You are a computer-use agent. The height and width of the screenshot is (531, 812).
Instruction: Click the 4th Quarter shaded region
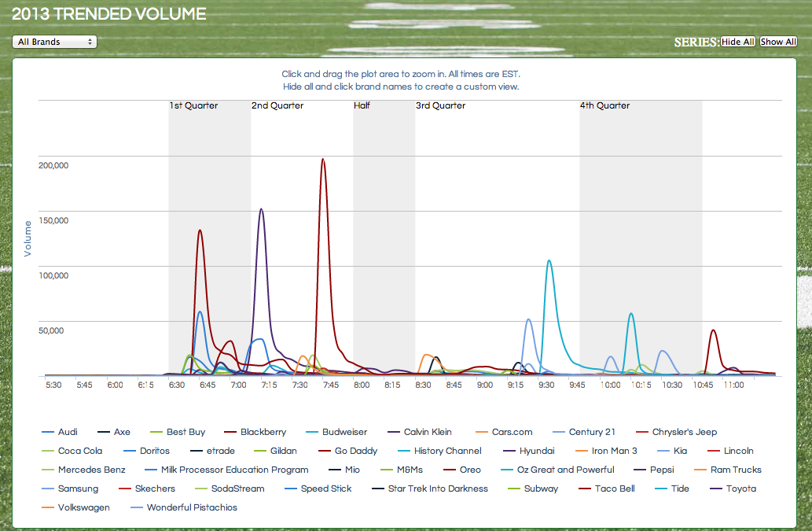click(640, 236)
